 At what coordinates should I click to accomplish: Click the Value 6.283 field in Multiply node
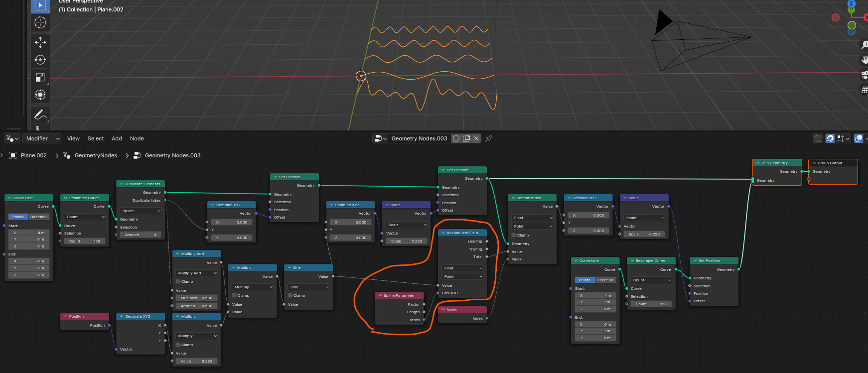coord(196,361)
